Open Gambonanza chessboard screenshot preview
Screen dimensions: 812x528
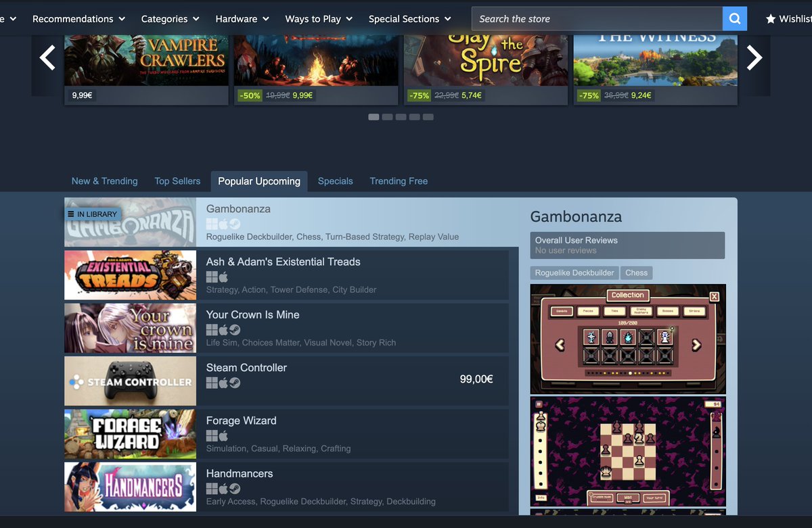click(628, 452)
